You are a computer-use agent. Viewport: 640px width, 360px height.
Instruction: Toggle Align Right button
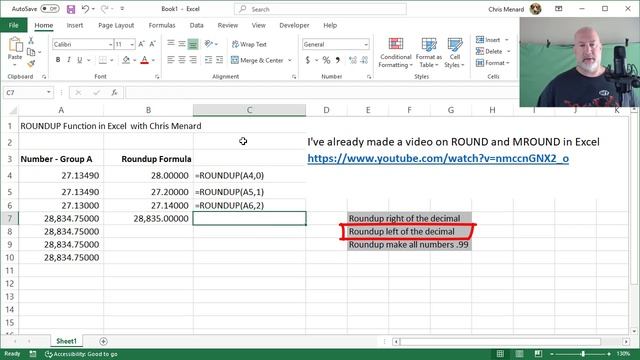click(x=193, y=60)
